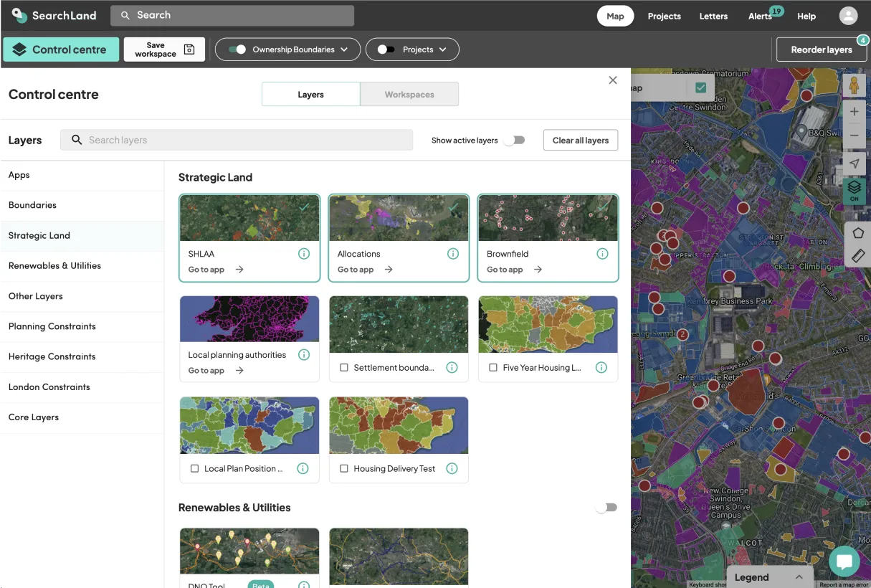Viewport: 871px width, 588px height.
Task: Open Letters in the top navigation
Action: click(713, 15)
